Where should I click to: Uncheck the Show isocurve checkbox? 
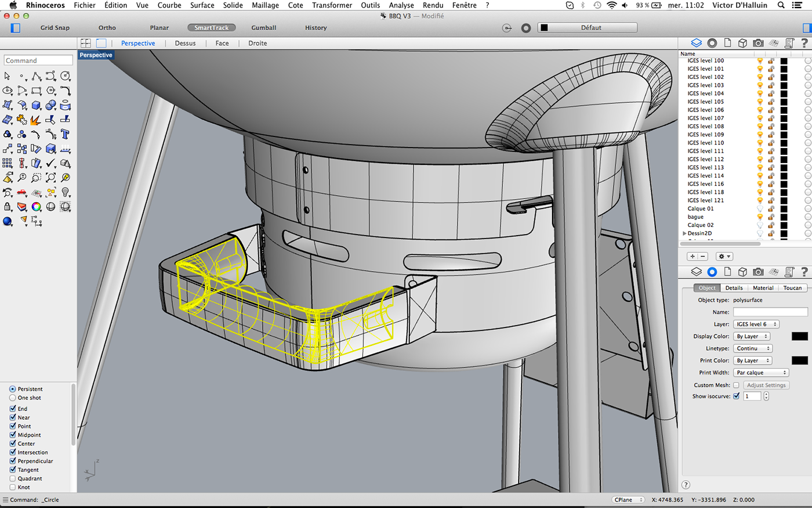pyautogui.click(x=736, y=396)
